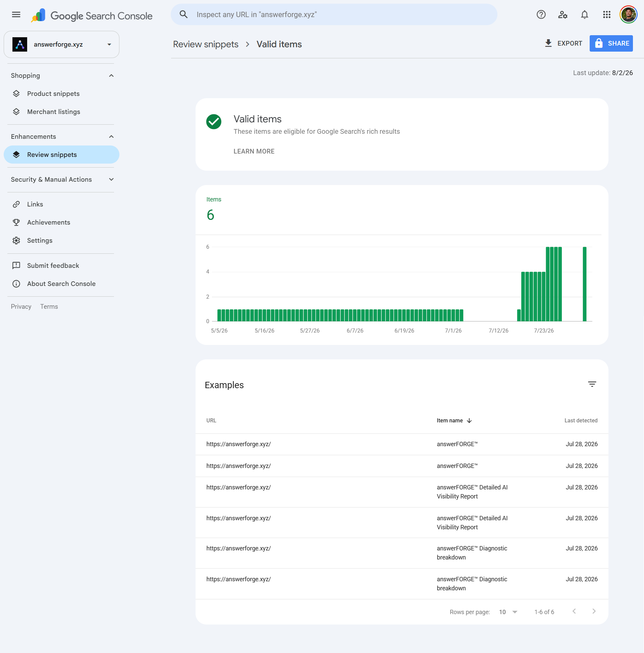The width and height of the screenshot is (644, 653).
Task: Click the Achievements trophy icon
Action: [x=16, y=222]
